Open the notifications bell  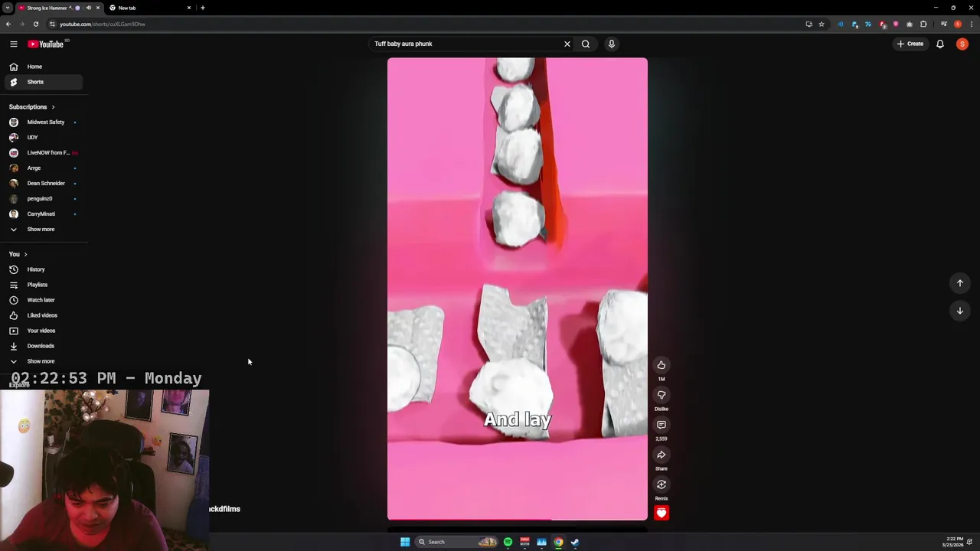click(940, 44)
